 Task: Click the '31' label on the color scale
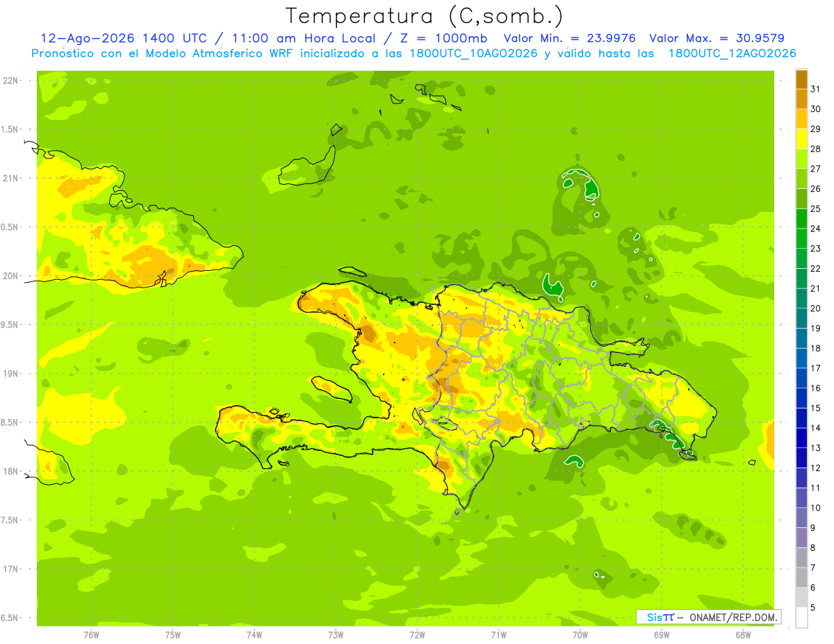[x=815, y=89]
